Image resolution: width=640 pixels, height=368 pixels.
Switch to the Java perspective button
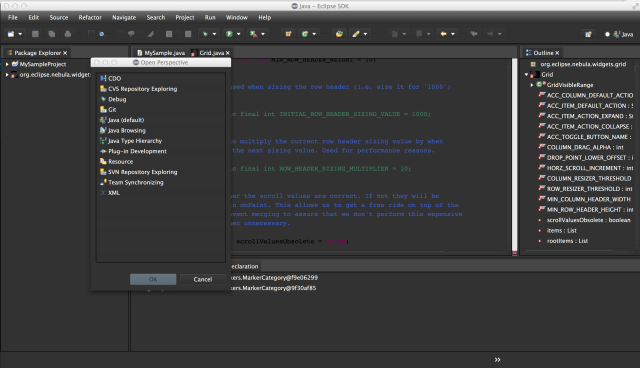click(x=623, y=35)
